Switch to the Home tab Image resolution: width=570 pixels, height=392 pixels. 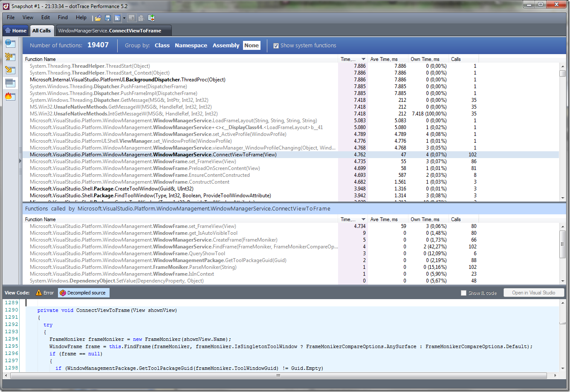point(16,31)
